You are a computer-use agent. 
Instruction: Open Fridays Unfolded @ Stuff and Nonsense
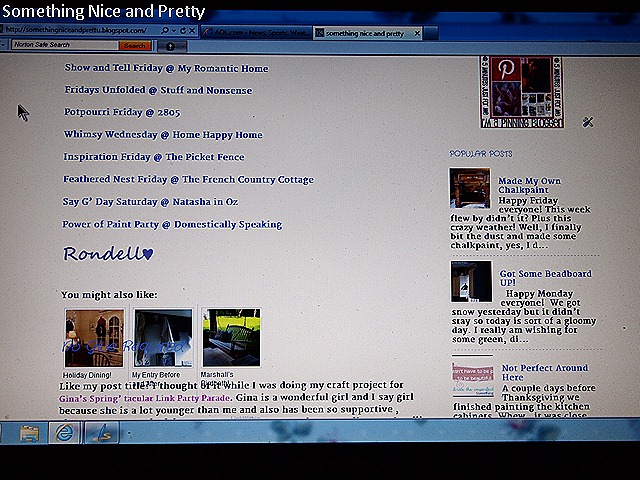[x=158, y=90]
